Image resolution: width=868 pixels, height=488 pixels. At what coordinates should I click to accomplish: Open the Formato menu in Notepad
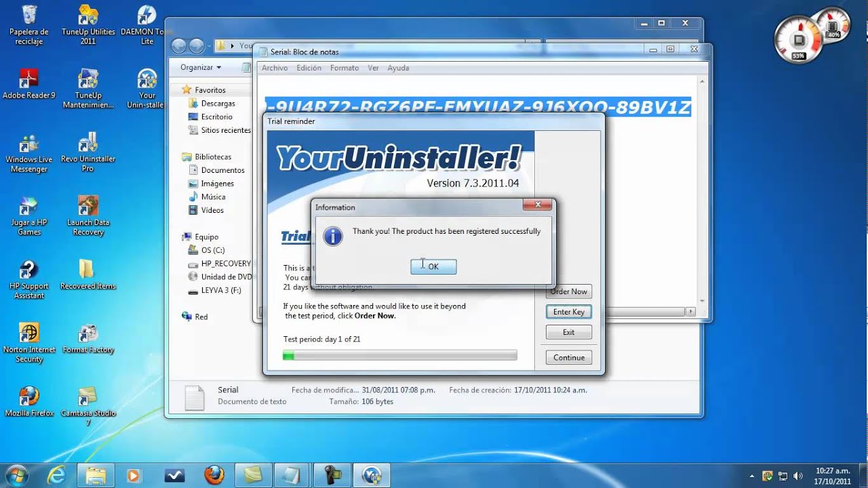click(x=344, y=68)
